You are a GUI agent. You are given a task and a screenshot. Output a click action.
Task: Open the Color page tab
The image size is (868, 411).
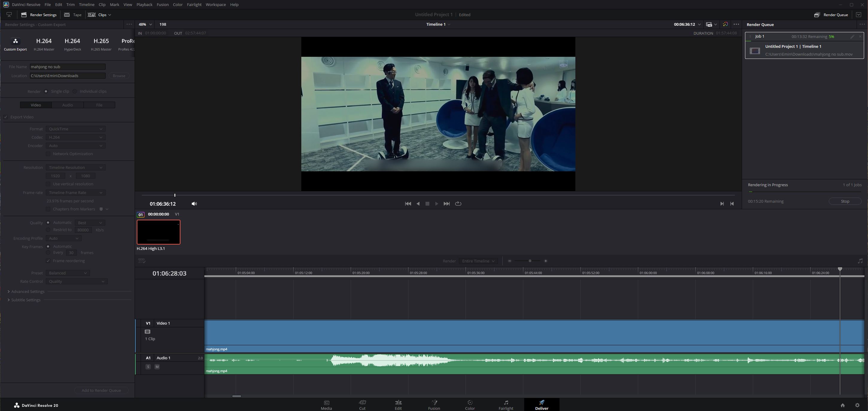470,405
